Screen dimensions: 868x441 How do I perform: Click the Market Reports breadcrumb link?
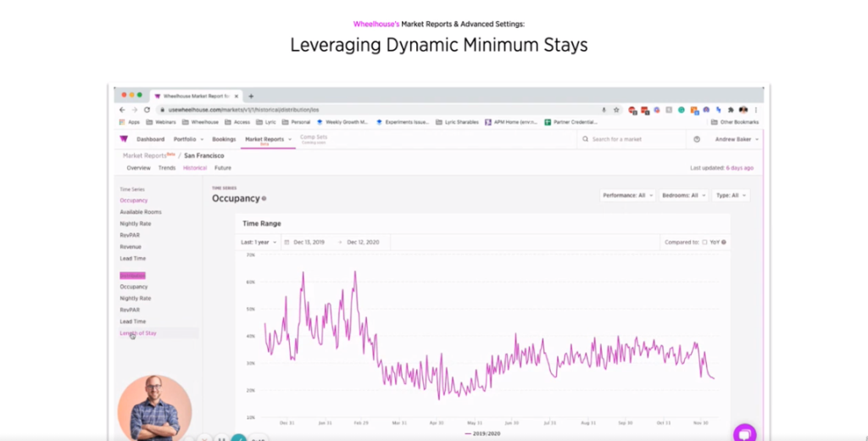pos(144,156)
